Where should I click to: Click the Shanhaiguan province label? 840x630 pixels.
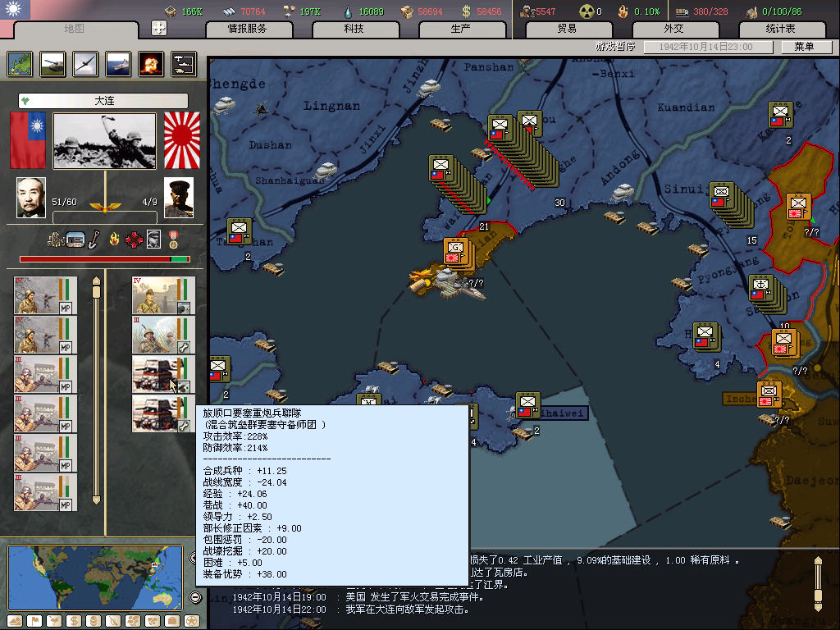(x=290, y=181)
